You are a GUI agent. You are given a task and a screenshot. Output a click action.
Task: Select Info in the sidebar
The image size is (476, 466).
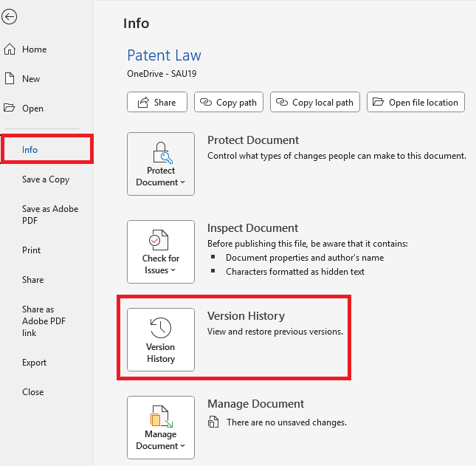(30, 150)
